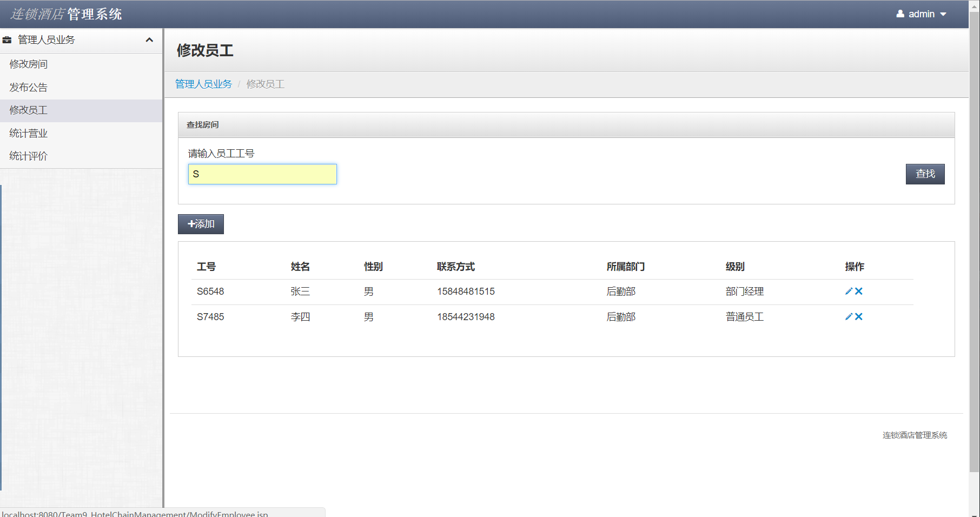Viewport: 980px width, 517px height.
Task: Click the name 张三
Action: pyautogui.click(x=300, y=291)
